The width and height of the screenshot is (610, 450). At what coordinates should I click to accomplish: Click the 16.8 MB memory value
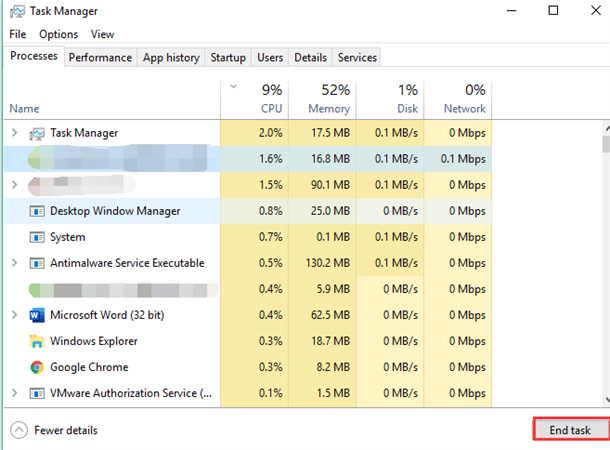pyautogui.click(x=330, y=159)
